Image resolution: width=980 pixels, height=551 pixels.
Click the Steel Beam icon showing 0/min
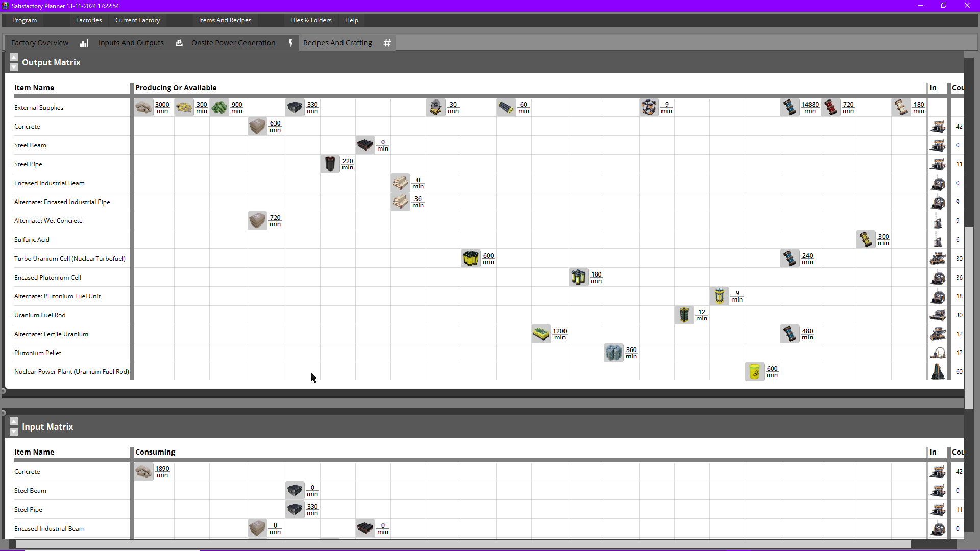tap(364, 145)
